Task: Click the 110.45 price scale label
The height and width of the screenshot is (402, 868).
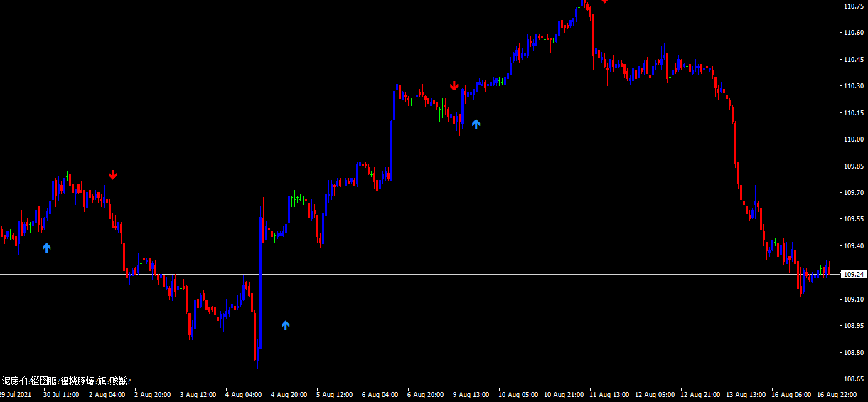Action: [x=853, y=59]
